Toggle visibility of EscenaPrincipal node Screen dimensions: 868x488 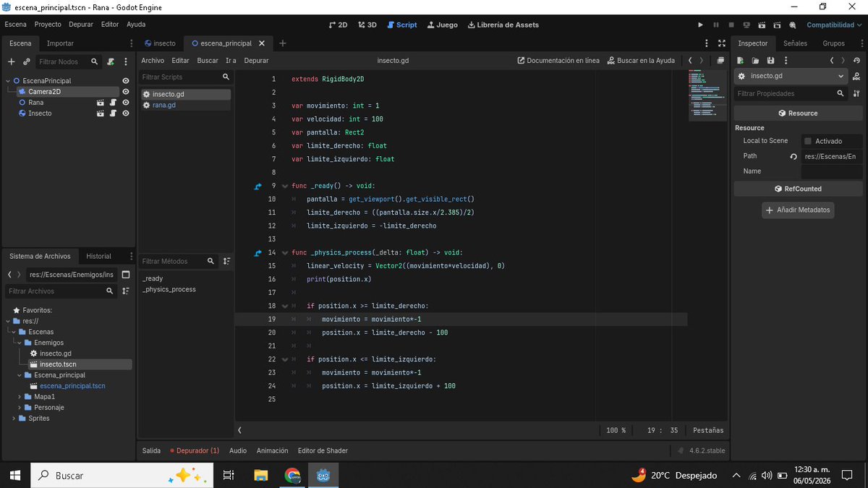tap(126, 81)
